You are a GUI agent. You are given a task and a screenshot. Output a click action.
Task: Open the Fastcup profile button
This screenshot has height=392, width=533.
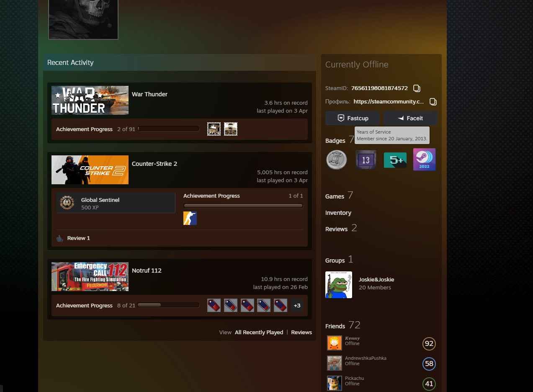353,118
